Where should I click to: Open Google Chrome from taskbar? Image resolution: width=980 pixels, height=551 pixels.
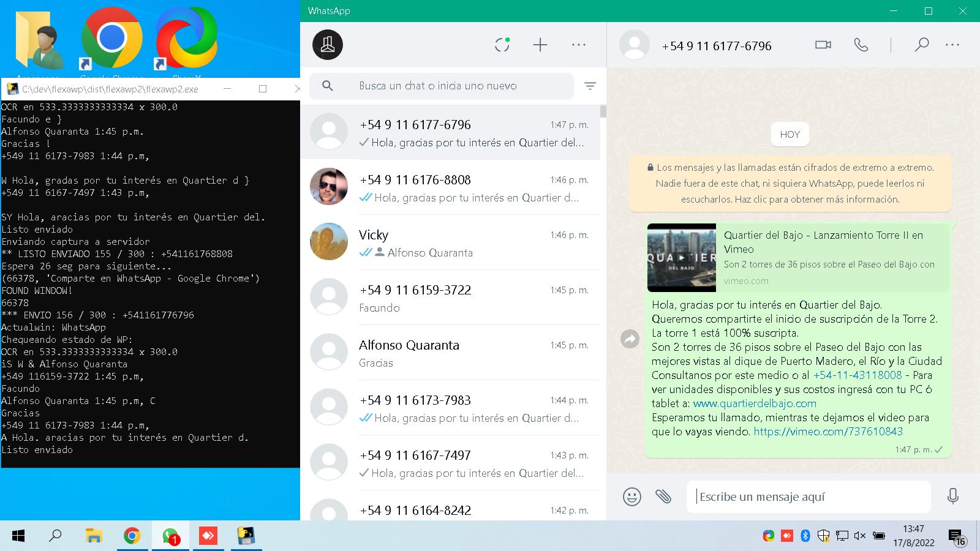click(132, 536)
